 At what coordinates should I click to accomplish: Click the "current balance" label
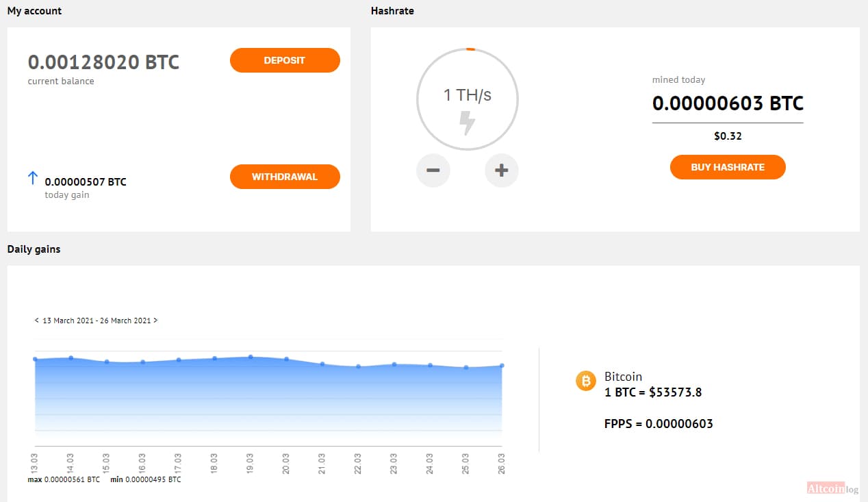click(61, 81)
